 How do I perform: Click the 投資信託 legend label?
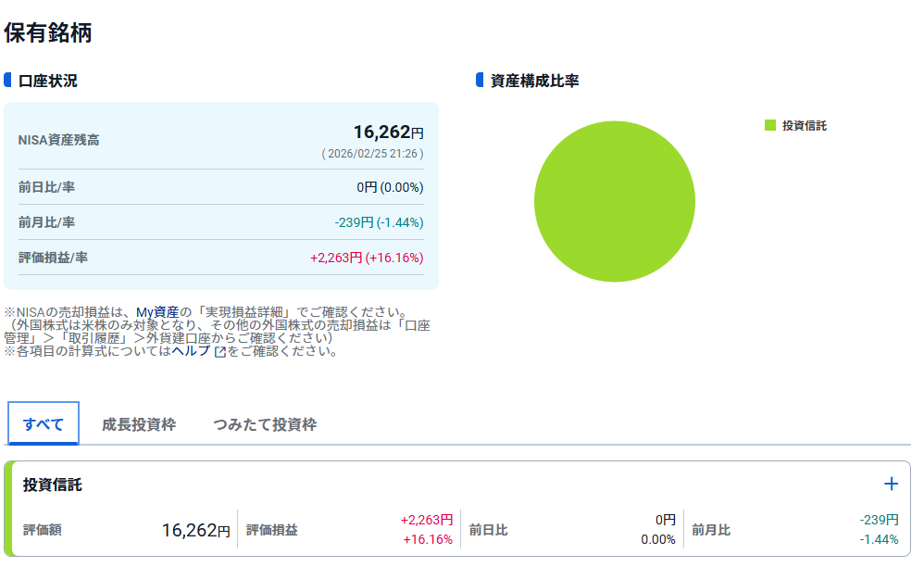pyautogui.click(x=804, y=126)
